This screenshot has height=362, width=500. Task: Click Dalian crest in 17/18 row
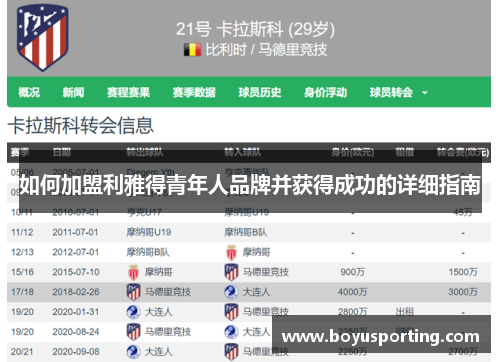pyautogui.click(x=231, y=292)
